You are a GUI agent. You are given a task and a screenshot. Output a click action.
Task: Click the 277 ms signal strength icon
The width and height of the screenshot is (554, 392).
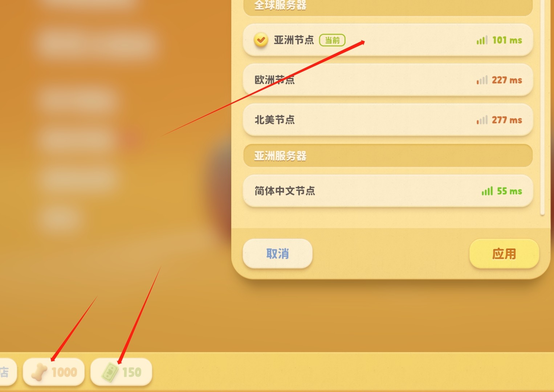coord(482,120)
